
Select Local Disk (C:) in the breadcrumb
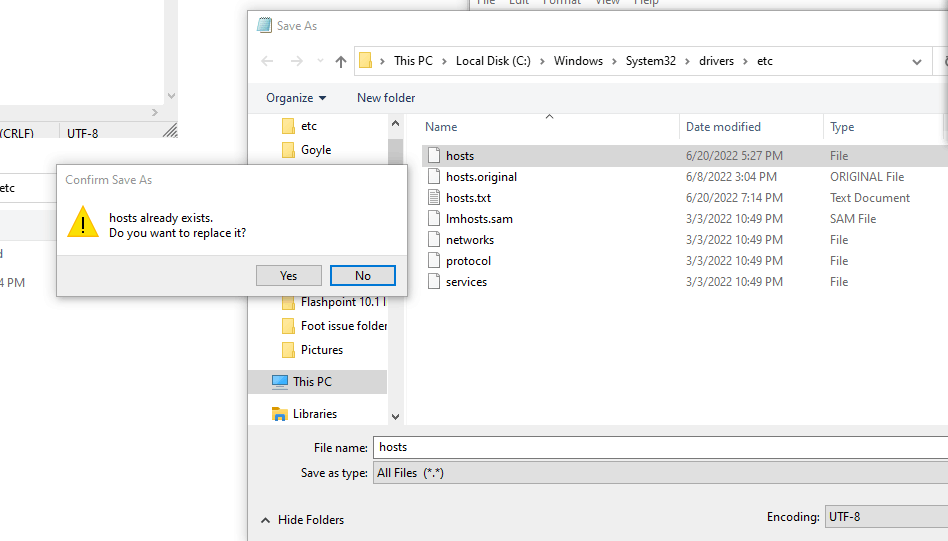point(493,61)
